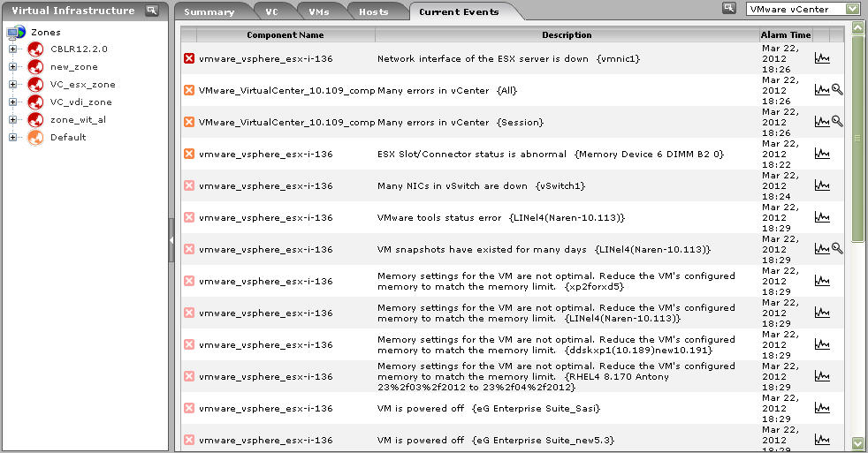The width and height of the screenshot is (868, 453).
Task: Expand the new_zone tree node
Action: [12, 67]
